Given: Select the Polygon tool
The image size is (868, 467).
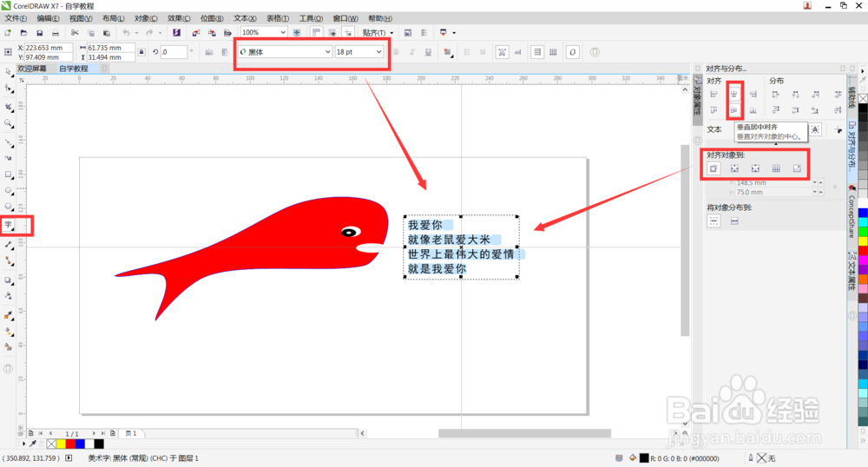Looking at the screenshot, I should point(9,207).
